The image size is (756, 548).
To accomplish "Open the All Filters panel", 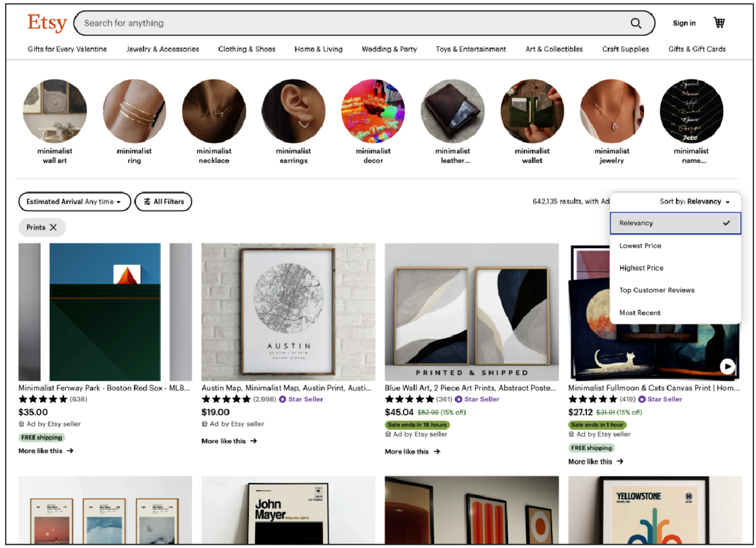I will (164, 202).
